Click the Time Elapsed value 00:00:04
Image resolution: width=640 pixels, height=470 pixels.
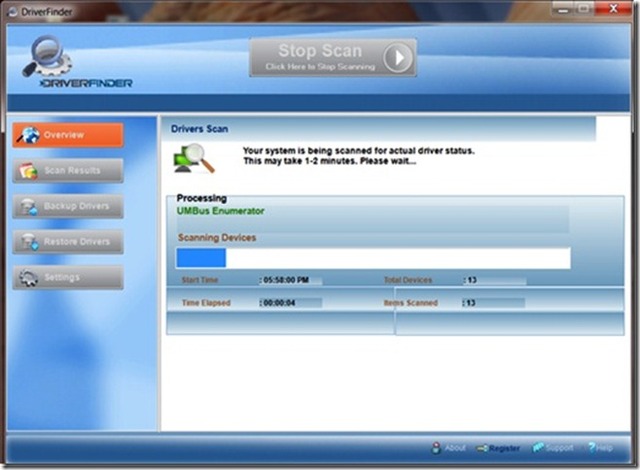tap(279, 303)
